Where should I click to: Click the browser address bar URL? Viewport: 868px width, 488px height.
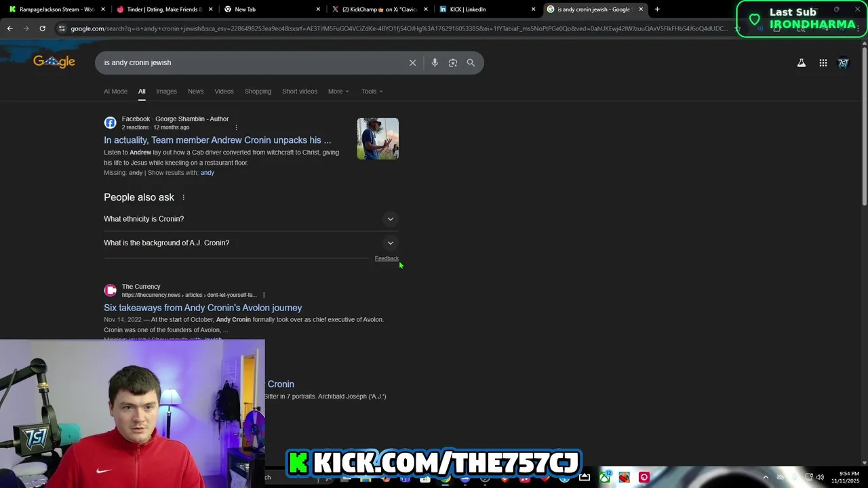pyautogui.click(x=399, y=28)
